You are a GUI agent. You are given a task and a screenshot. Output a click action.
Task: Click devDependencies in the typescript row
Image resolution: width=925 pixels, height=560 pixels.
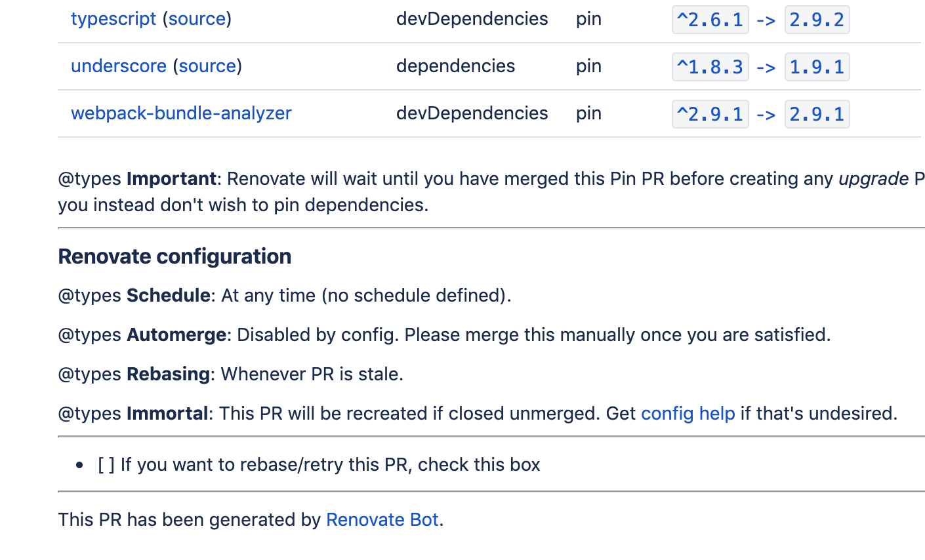pos(472,19)
